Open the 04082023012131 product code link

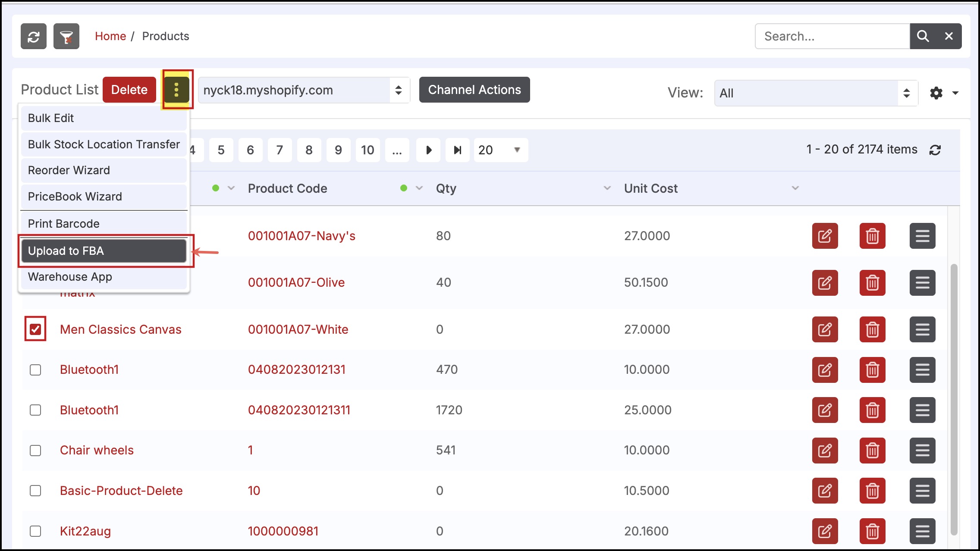pyautogui.click(x=297, y=369)
